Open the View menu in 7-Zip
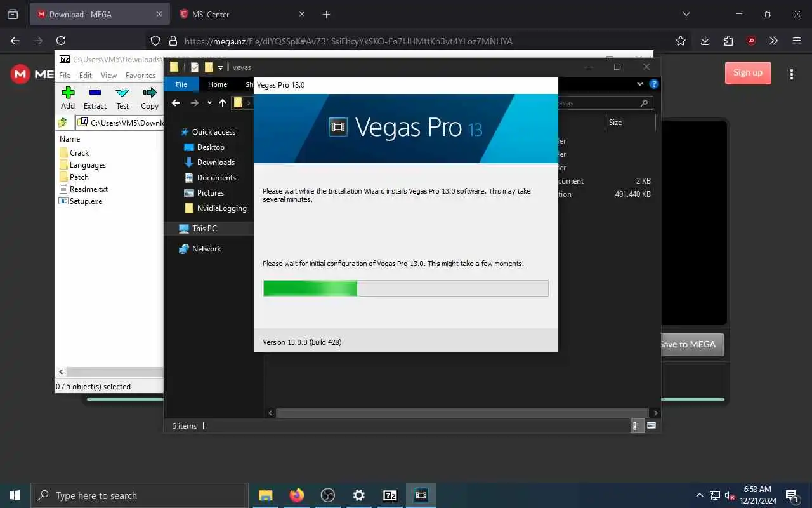Screen dimensions: 812x508 (x=108, y=75)
